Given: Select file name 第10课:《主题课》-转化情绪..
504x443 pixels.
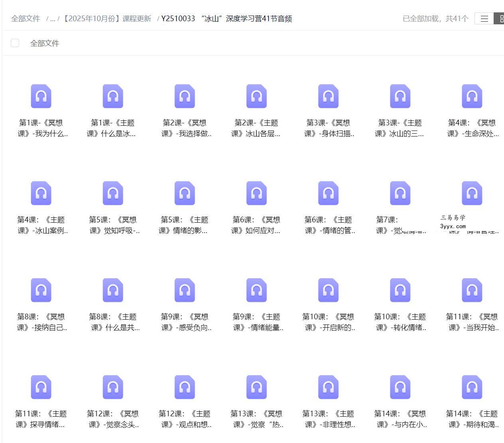Looking at the screenshot, I should (x=400, y=322).
